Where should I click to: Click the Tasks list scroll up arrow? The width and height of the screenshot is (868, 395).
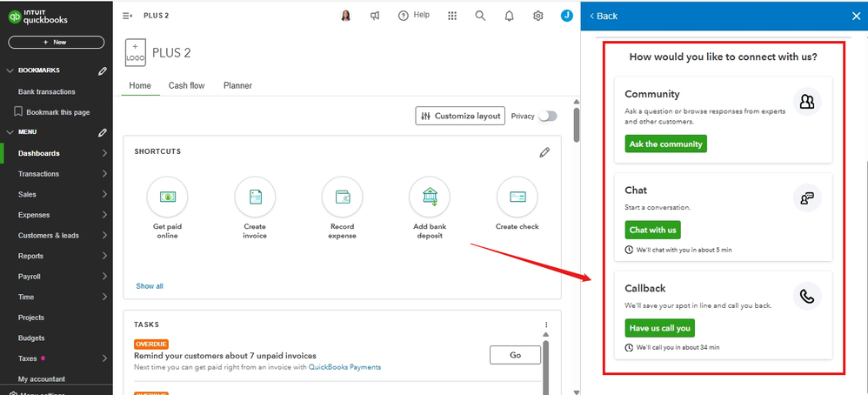click(x=546, y=335)
